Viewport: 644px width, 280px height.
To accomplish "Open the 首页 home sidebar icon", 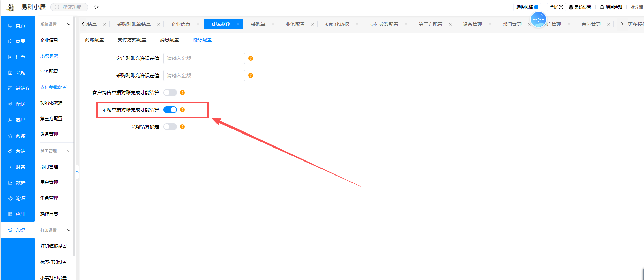I will (10, 26).
